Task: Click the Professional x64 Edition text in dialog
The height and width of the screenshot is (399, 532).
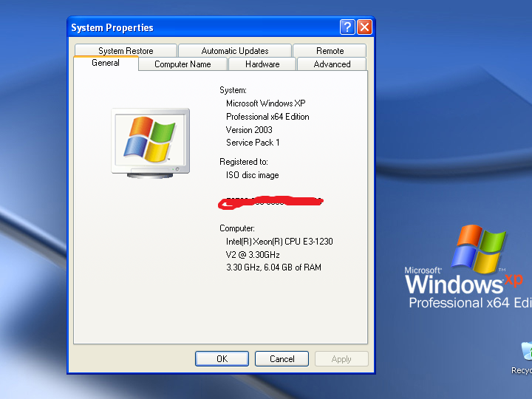Action: tap(267, 117)
